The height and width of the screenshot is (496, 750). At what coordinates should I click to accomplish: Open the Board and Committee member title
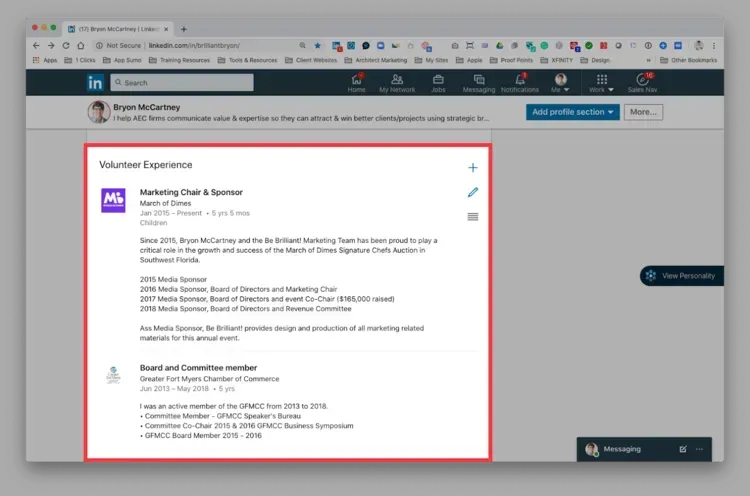[199, 367]
